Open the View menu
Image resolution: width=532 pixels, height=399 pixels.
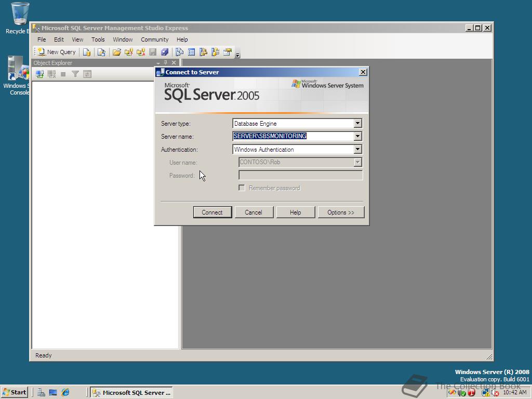(x=77, y=39)
